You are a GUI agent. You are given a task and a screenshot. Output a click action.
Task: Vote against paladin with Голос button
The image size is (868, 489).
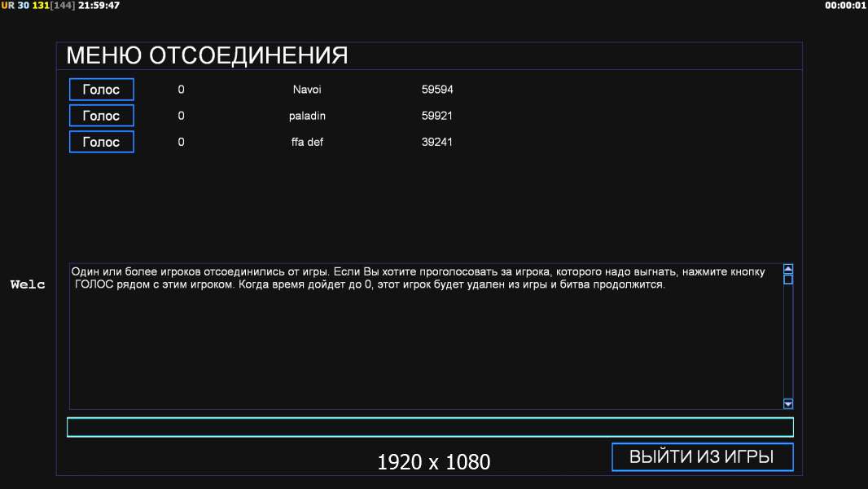(101, 116)
